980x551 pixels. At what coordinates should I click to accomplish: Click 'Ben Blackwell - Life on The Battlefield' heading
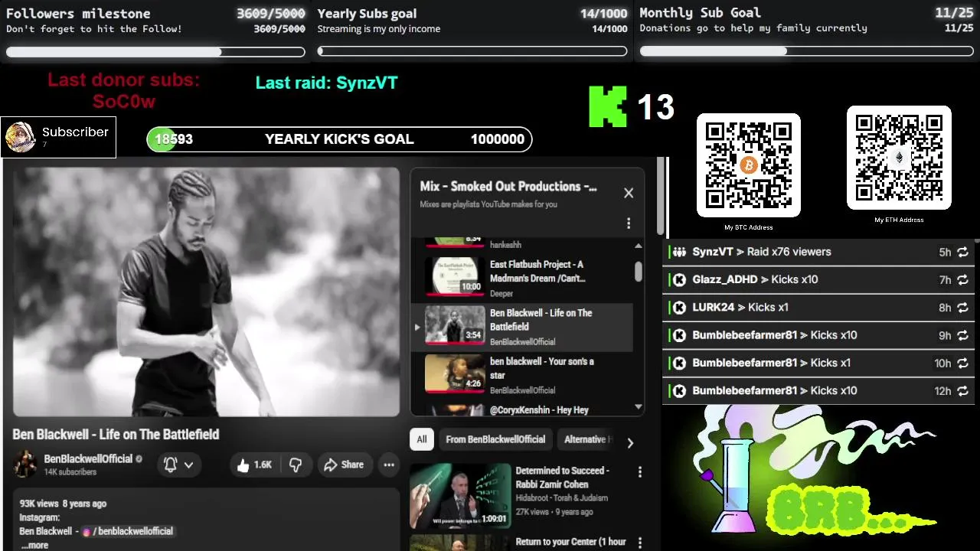(x=116, y=435)
